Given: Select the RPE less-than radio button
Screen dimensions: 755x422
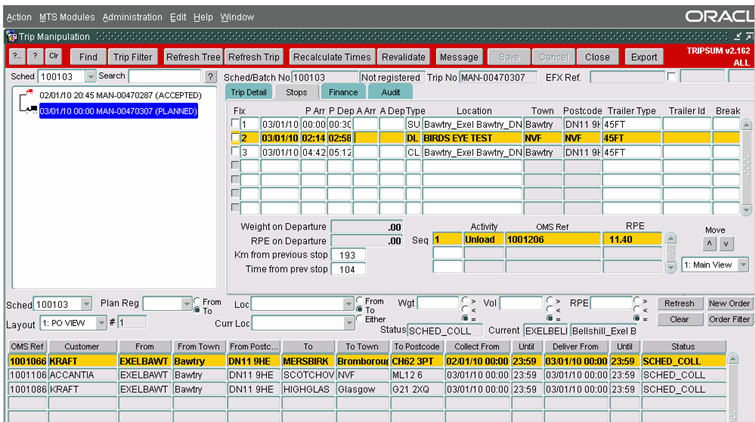Looking at the screenshot, I should pyautogui.click(x=637, y=310).
